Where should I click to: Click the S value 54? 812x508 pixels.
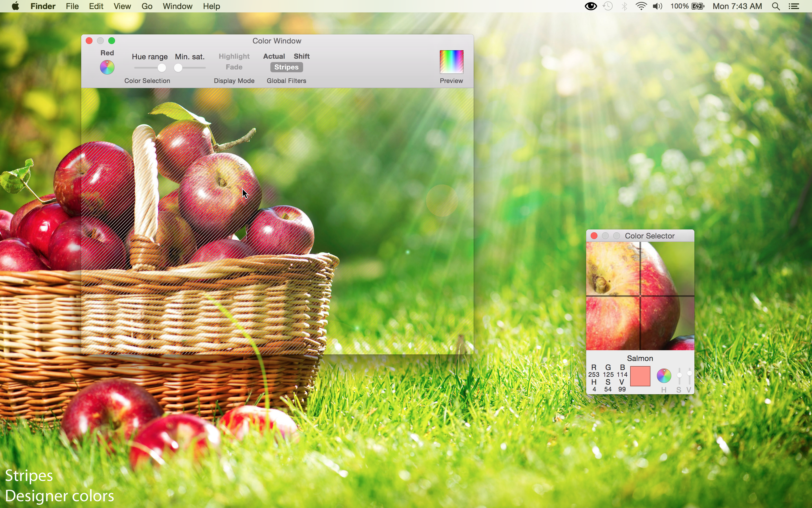(608, 389)
